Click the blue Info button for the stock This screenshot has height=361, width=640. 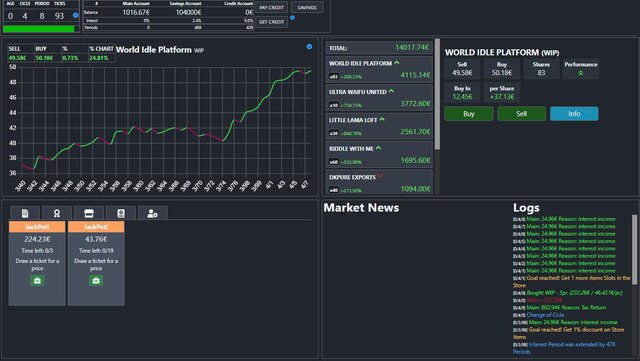[574, 114]
